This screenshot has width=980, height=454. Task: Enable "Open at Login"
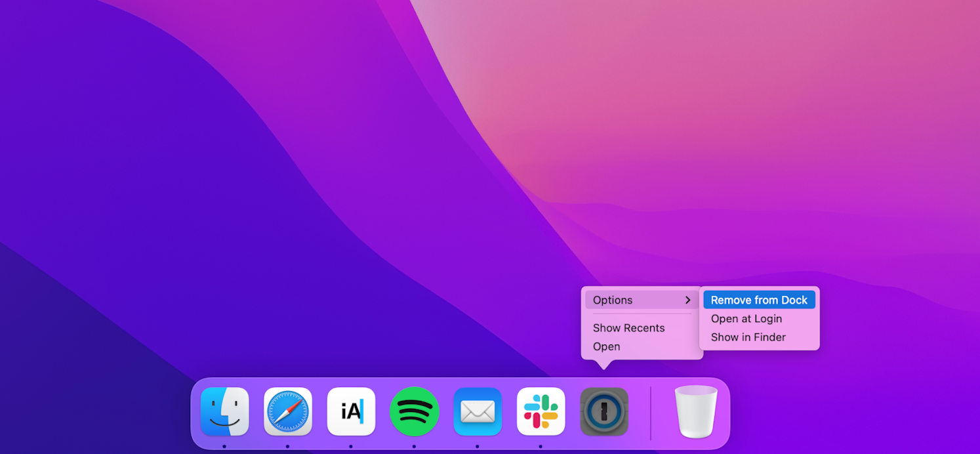pyautogui.click(x=747, y=318)
